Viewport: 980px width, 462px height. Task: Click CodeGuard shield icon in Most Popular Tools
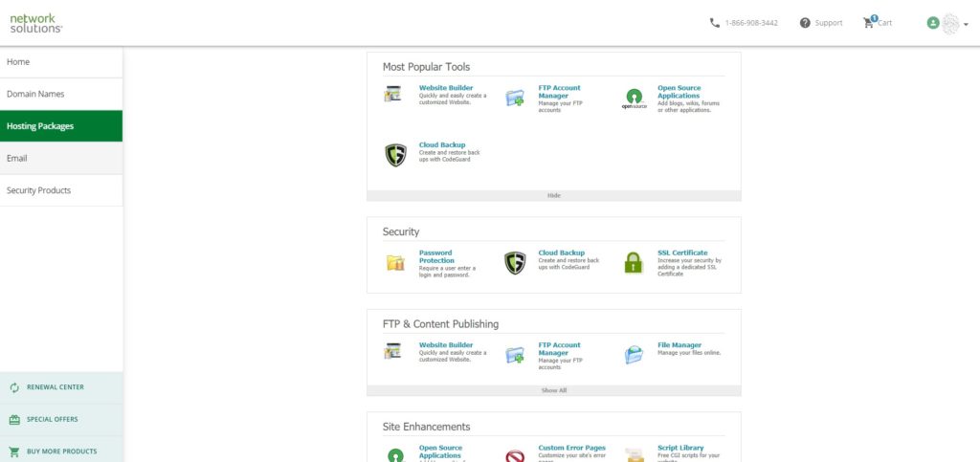[395, 155]
